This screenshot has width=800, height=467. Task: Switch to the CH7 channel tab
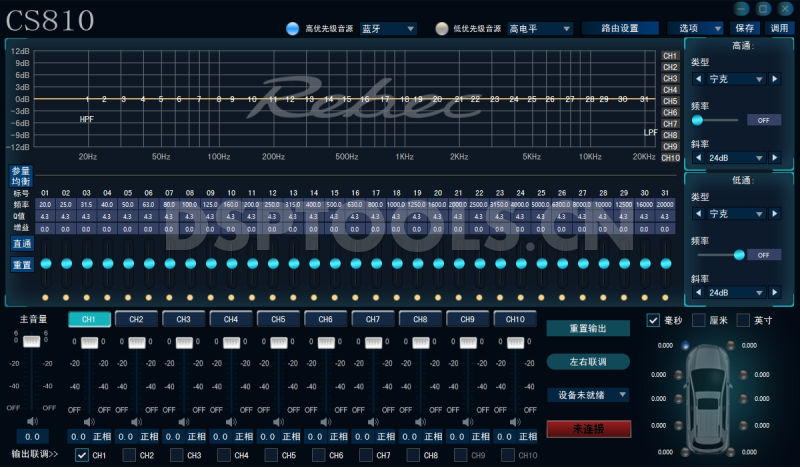(373, 319)
